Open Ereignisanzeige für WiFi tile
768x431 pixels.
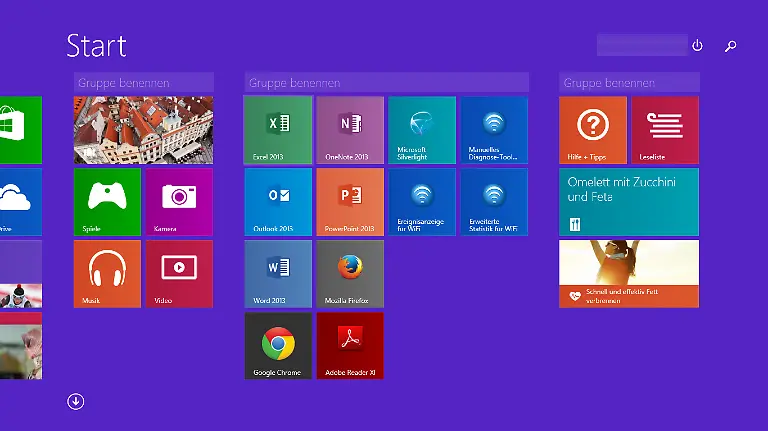pos(422,202)
